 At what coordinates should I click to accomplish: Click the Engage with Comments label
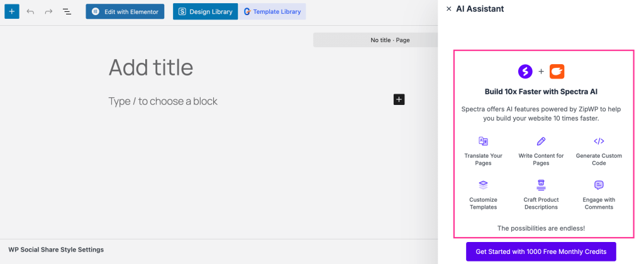point(599,203)
